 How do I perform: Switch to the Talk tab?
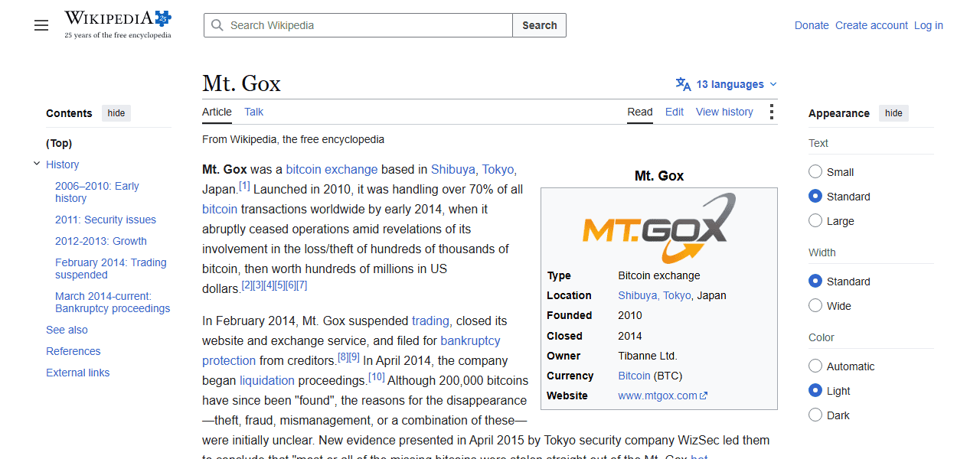(253, 112)
